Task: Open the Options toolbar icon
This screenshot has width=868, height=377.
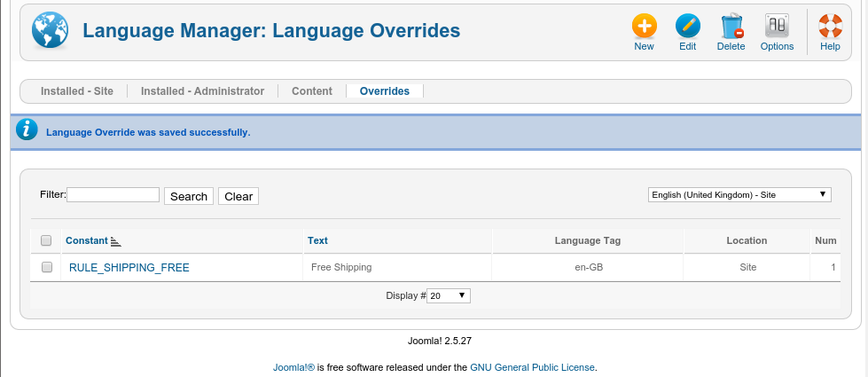Action: pos(777,27)
